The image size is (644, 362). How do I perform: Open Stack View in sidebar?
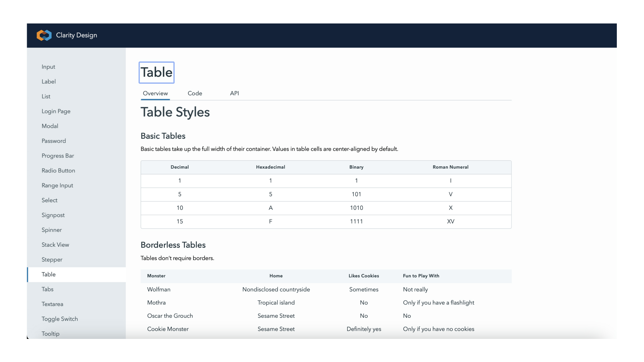(x=55, y=245)
